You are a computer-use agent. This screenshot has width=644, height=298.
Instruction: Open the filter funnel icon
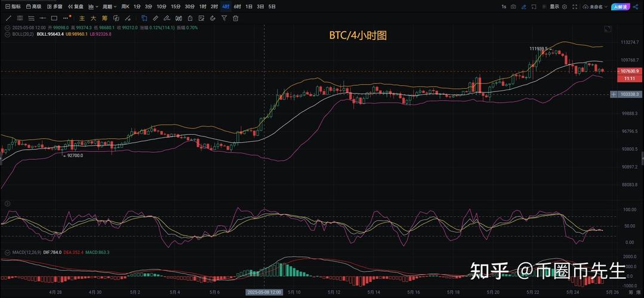(x=224, y=18)
